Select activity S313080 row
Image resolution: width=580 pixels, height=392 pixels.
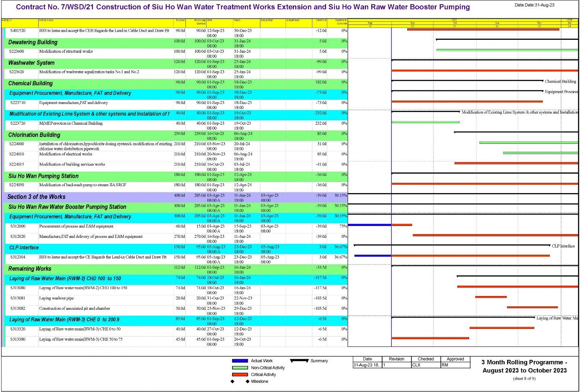click(176, 290)
